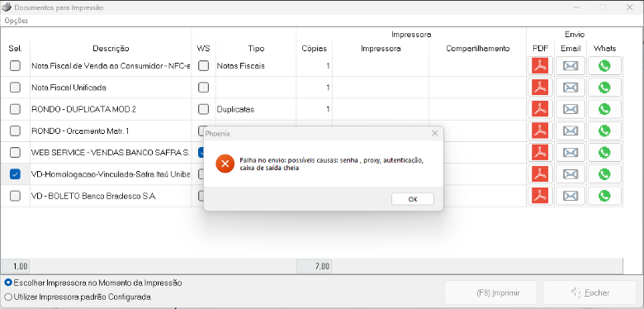Click the Tipo column header
644x309 pixels.
(x=256, y=49)
